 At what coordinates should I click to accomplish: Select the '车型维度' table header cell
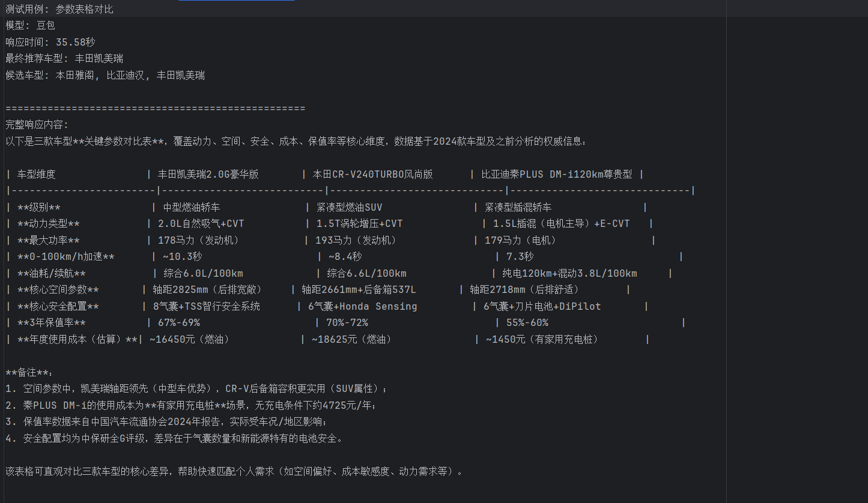pos(37,174)
